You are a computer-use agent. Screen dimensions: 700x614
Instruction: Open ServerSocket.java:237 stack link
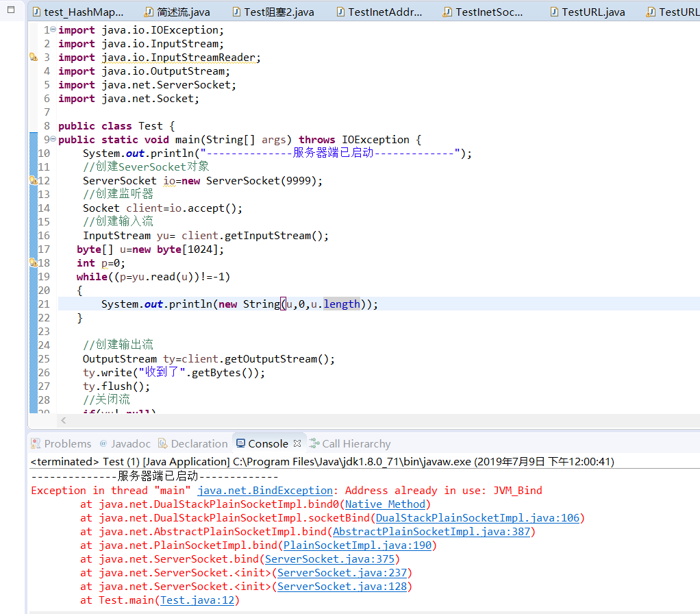tap(342, 572)
